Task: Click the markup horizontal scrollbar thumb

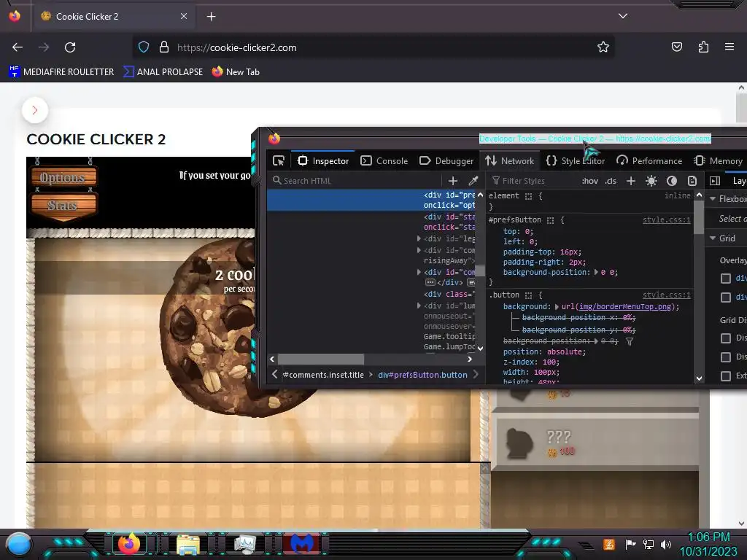Action: coord(321,359)
